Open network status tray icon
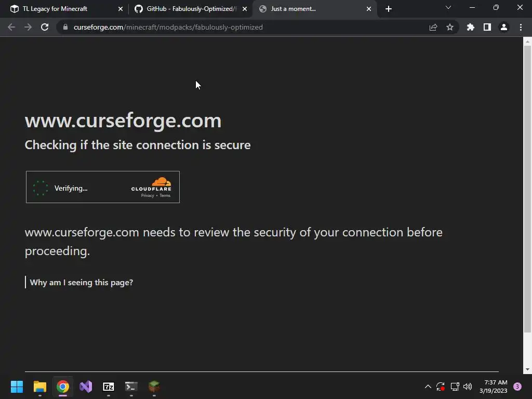 [455, 387]
